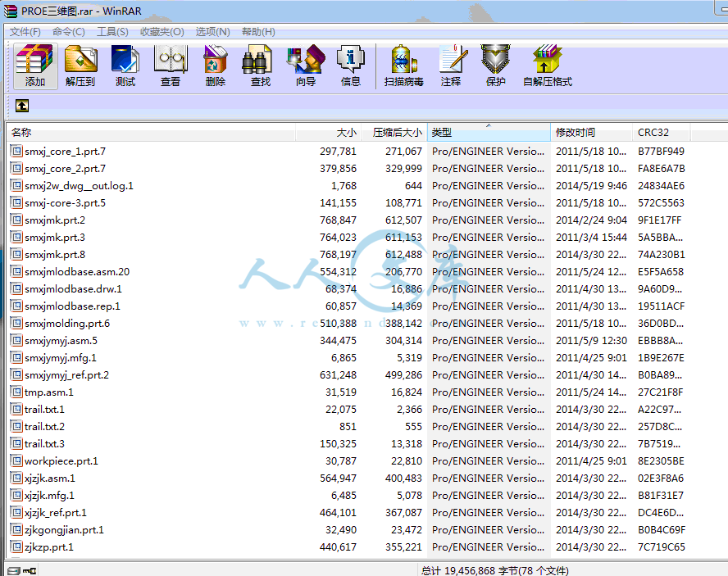
Task: Open the 查找 (Find) binoculars tool
Action: click(x=261, y=66)
